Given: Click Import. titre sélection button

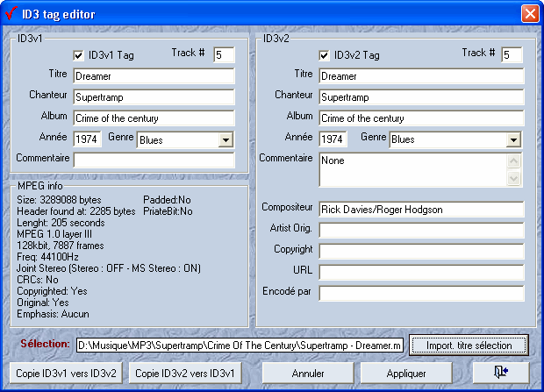Looking at the screenshot, I should [x=469, y=346].
